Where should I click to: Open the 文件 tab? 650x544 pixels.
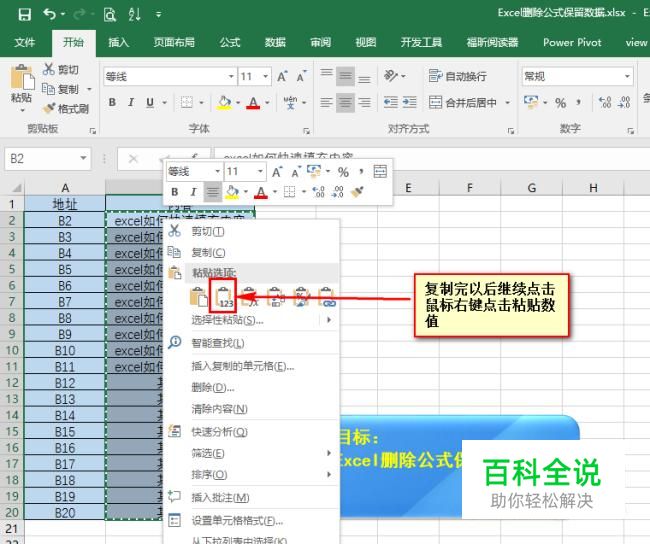25,42
